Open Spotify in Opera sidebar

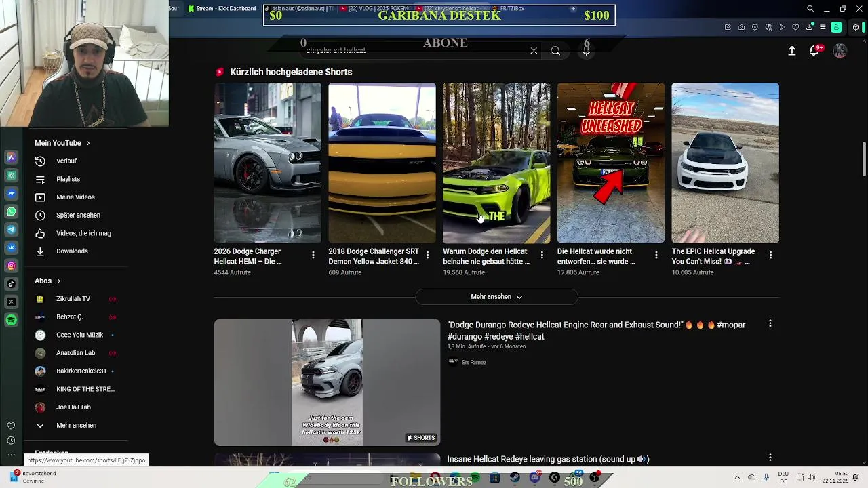click(11, 320)
